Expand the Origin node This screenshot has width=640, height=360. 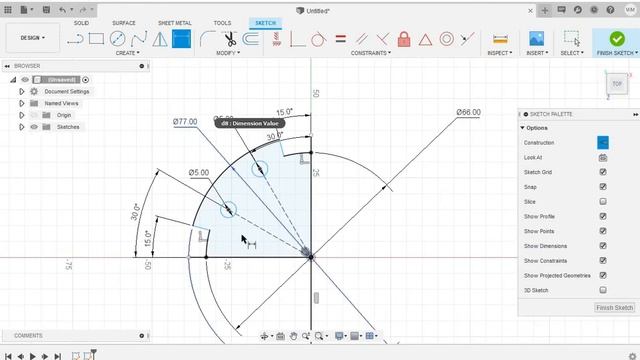pos(22,116)
